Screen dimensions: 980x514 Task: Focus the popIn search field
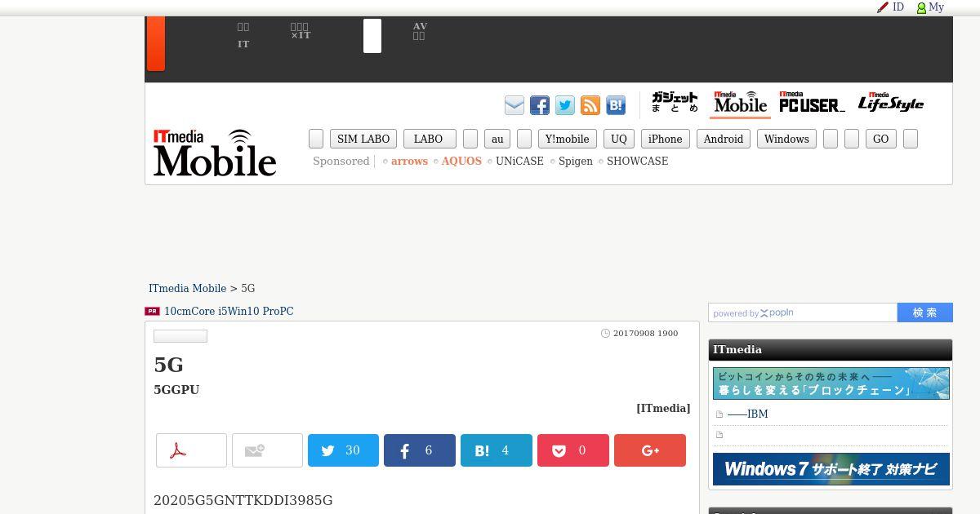coord(803,312)
